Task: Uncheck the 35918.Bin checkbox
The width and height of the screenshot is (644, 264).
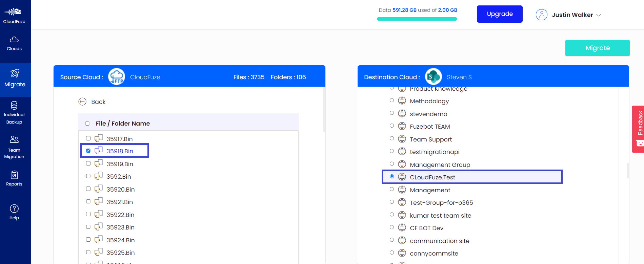Action: [x=88, y=151]
